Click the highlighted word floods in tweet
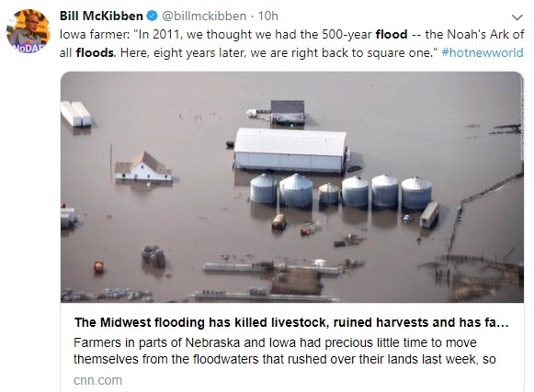Viewport: 534px width, 392px height. point(96,52)
